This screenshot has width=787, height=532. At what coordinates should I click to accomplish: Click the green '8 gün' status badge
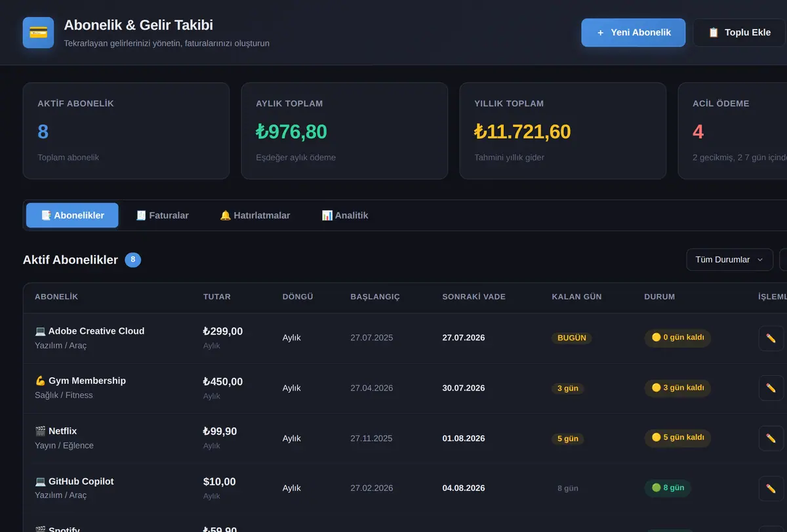[x=668, y=488]
